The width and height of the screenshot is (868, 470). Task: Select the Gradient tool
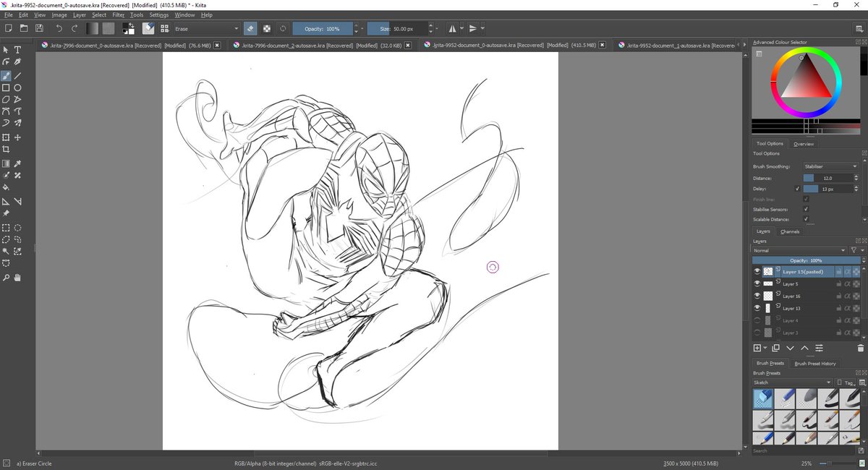pyautogui.click(x=6, y=163)
